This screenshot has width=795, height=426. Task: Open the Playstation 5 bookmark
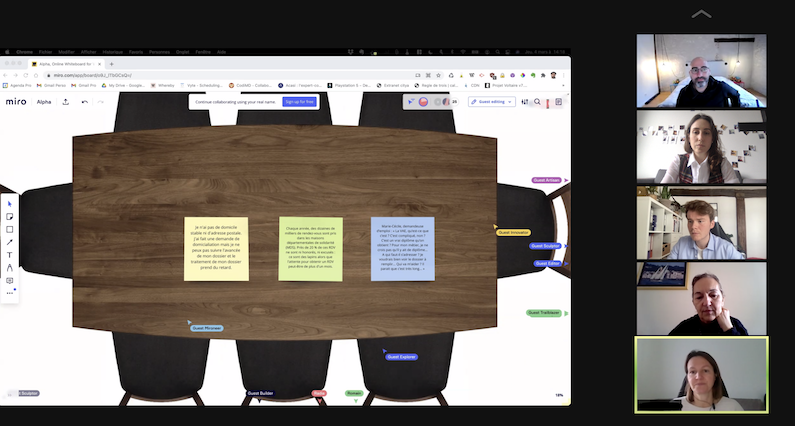(349, 86)
